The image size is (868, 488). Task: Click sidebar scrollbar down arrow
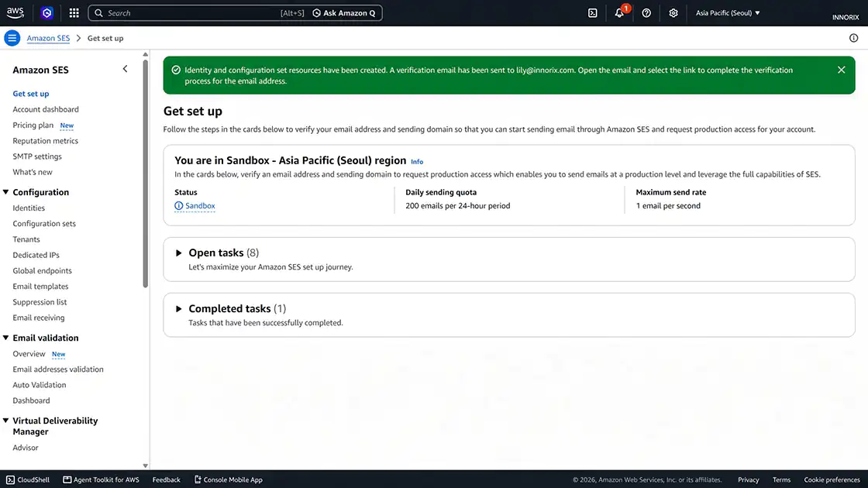[145, 466]
